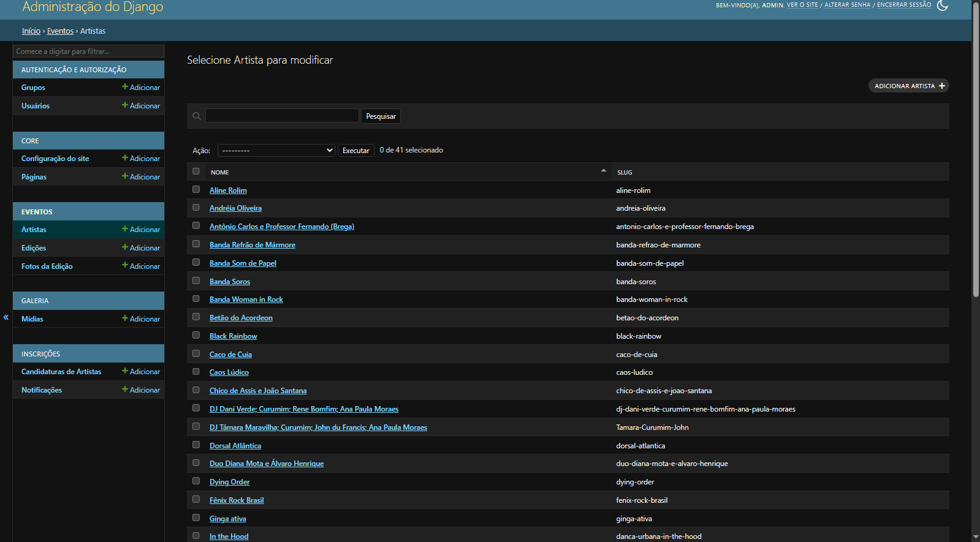Tick the Caos Lúdico row checkbox
This screenshot has width=980, height=542.
[196, 372]
